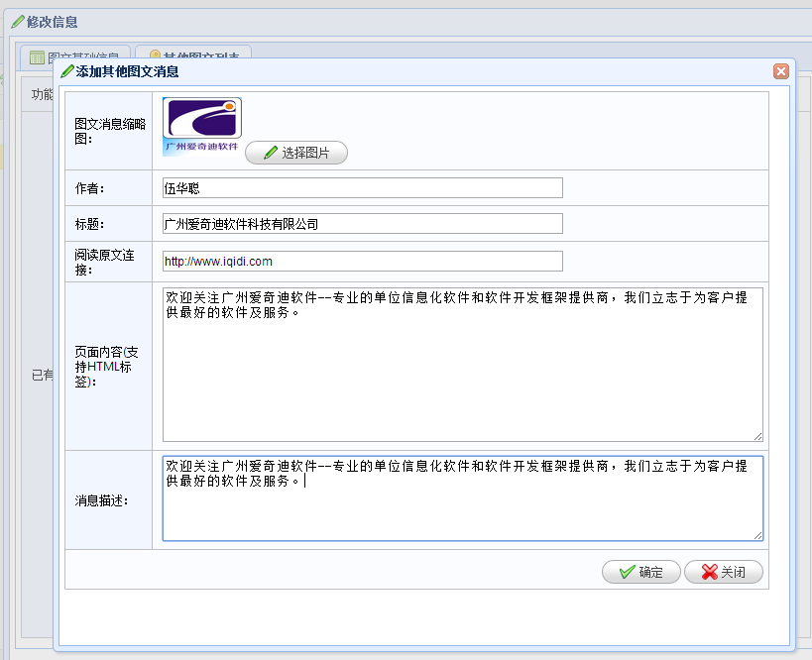Viewport: 812px width, 660px height.
Task: Focus the 标题 input field
Action: point(363,224)
